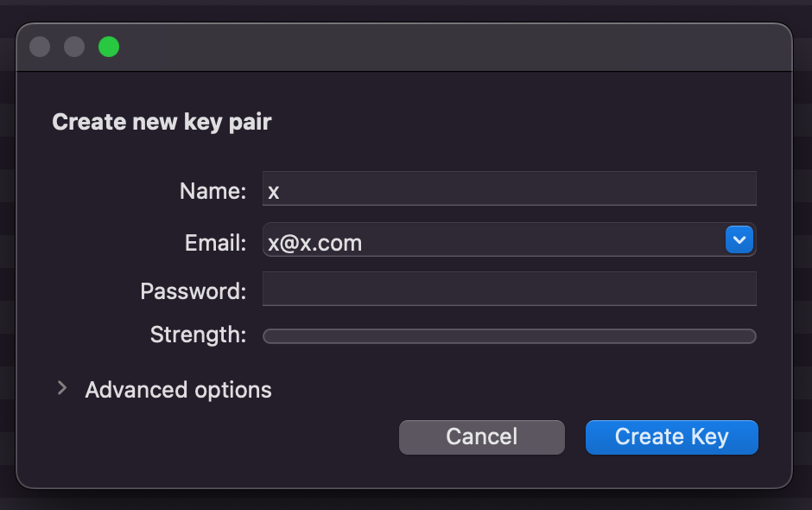Select the x@x.com email text
Viewport: 812px width, 510px height.
tap(314, 243)
